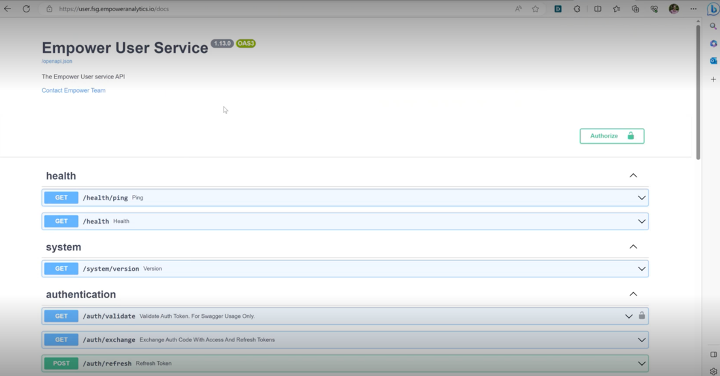Open the split screen icon in the toolbar
720x376 pixels.
coord(597,9)
